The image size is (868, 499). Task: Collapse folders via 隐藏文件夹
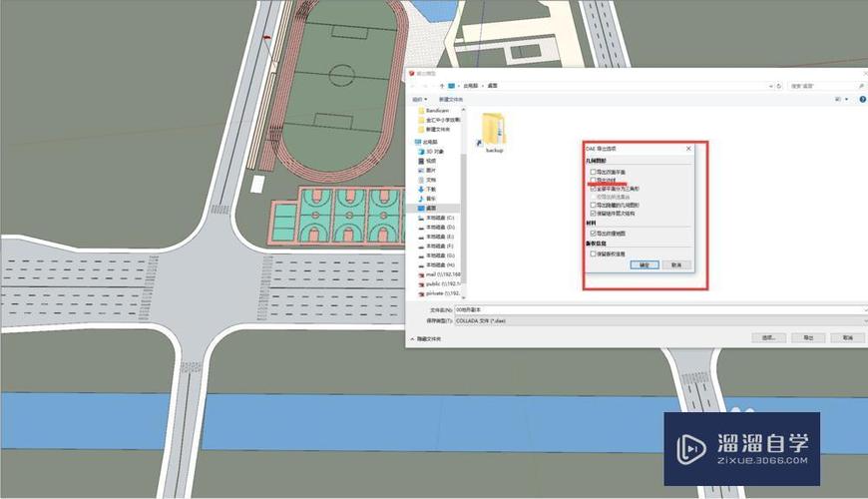(x=426, y=338)
